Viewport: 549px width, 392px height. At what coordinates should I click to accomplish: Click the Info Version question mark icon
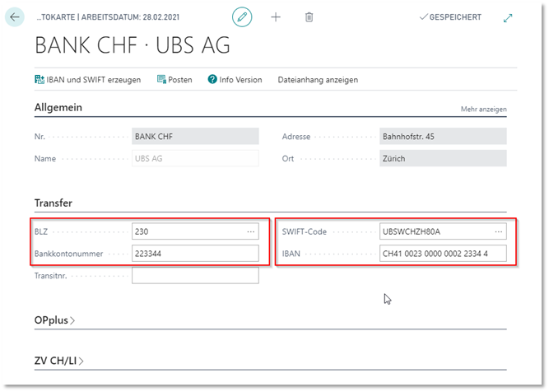pyautogui.click(x=212, y=79)
